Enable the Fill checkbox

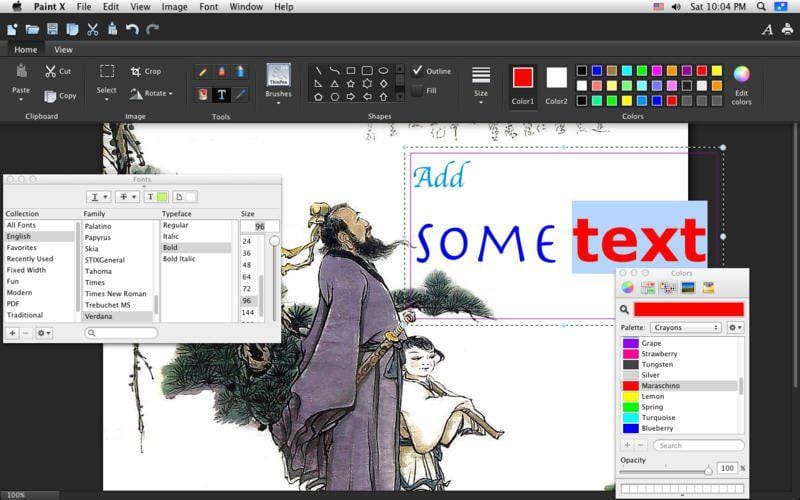click(417, 91)
